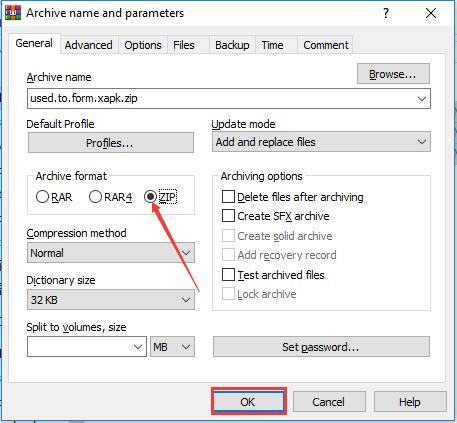The width and height of the screenshot is (457, 423).
Task: Open the MB volume unit dropdown
Action: click(172, 347)
